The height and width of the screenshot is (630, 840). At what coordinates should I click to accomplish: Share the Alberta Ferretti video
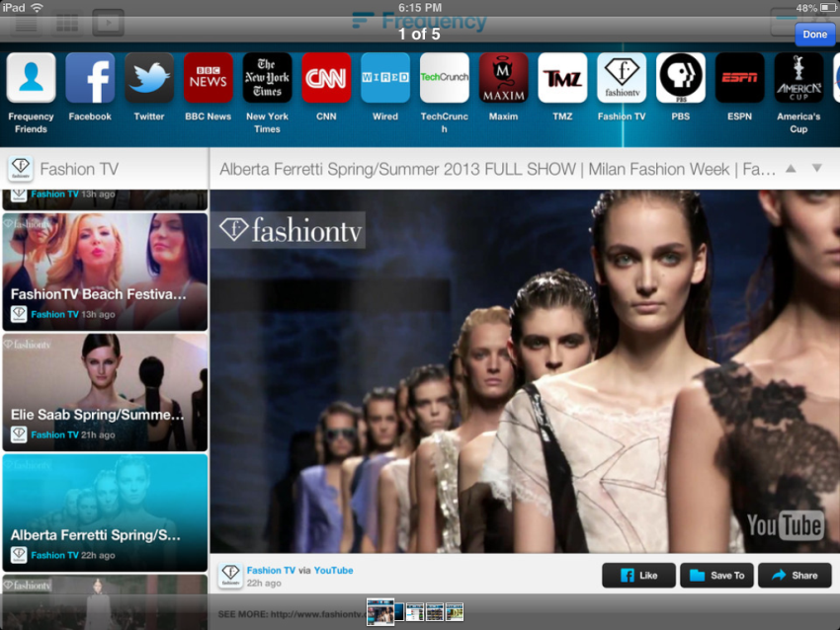(x=795, y=576)
